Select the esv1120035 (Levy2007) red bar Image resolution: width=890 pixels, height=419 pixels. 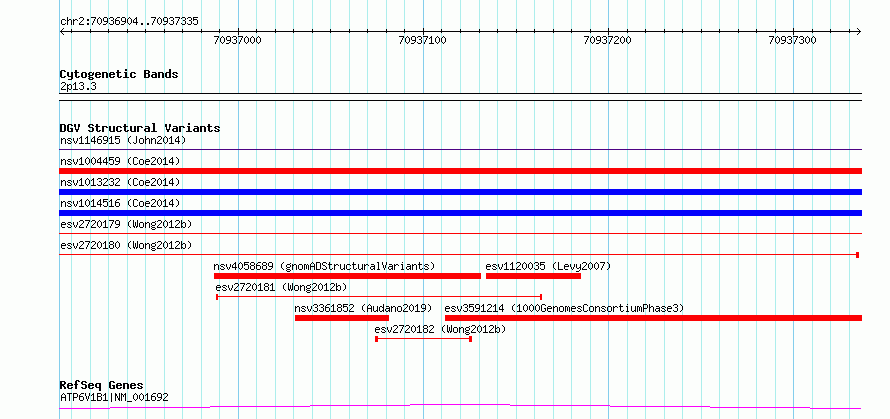pos(533,276)
